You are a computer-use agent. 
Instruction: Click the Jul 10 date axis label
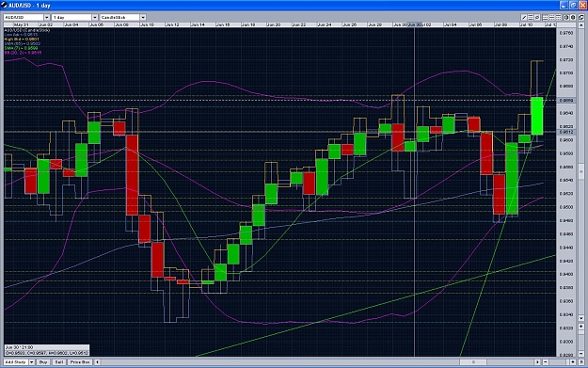click(526, 24)
